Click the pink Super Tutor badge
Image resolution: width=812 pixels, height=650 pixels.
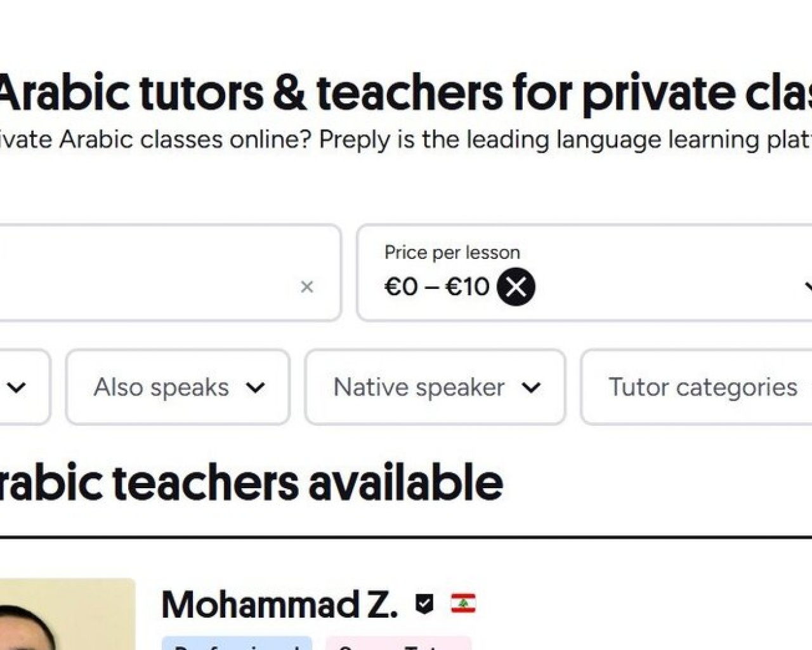click(396, 645)
